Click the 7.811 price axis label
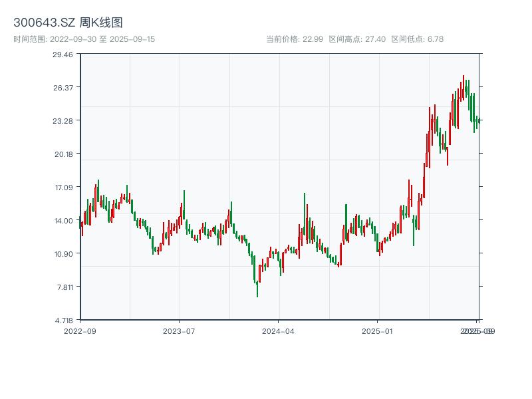 (63, 287)
